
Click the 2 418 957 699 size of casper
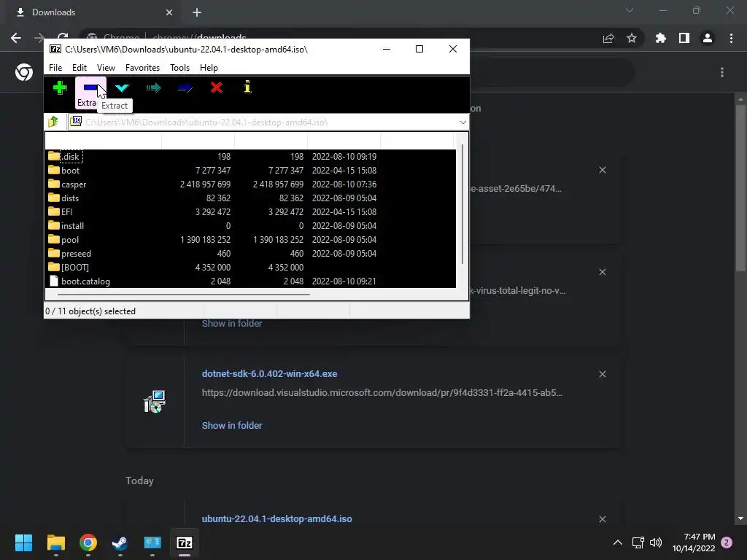[x=205, y=184]
